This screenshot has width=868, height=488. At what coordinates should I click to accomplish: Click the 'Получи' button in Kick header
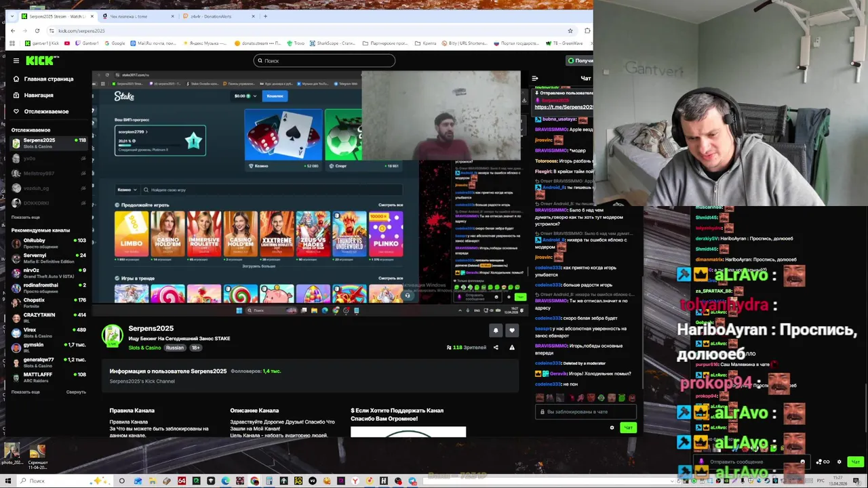pyautogui.click(x=580, y=61)
